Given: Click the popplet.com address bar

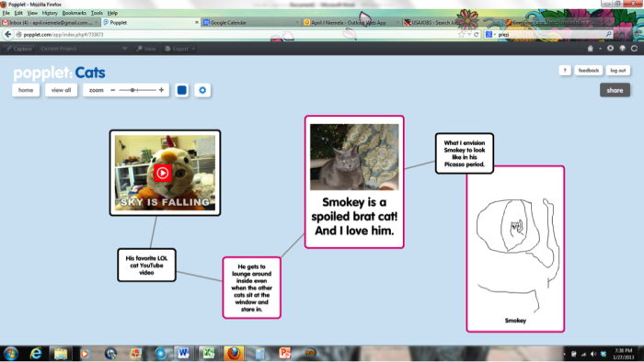Looking at the screenshot, I should 238,35.
